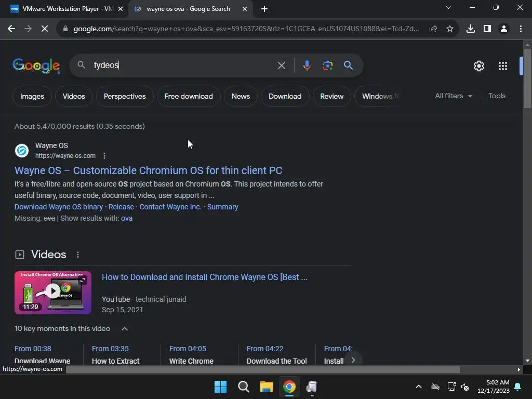The width and height of the screenshot is (532, 399).
Task: Jump to key moment From 04:22
Action: point(265,349)
